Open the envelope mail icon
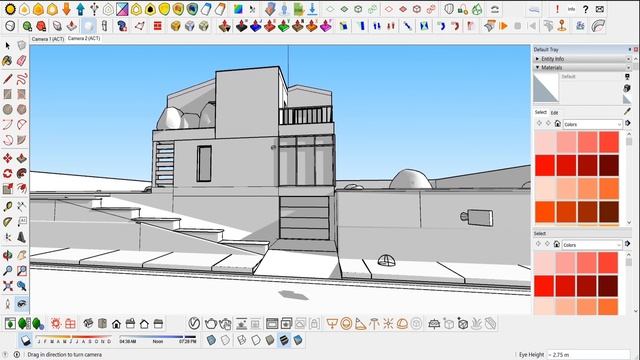 (599, 9)
